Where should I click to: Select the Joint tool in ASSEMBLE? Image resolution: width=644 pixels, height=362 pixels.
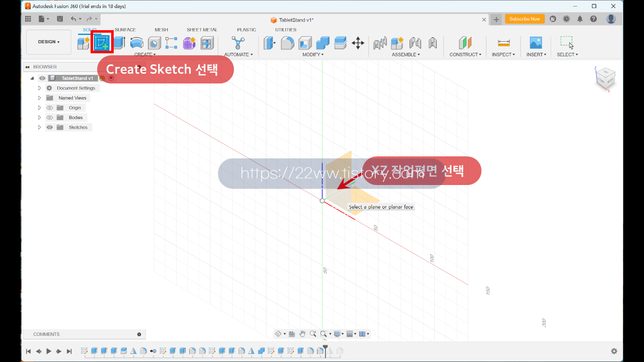click(415, 43)
